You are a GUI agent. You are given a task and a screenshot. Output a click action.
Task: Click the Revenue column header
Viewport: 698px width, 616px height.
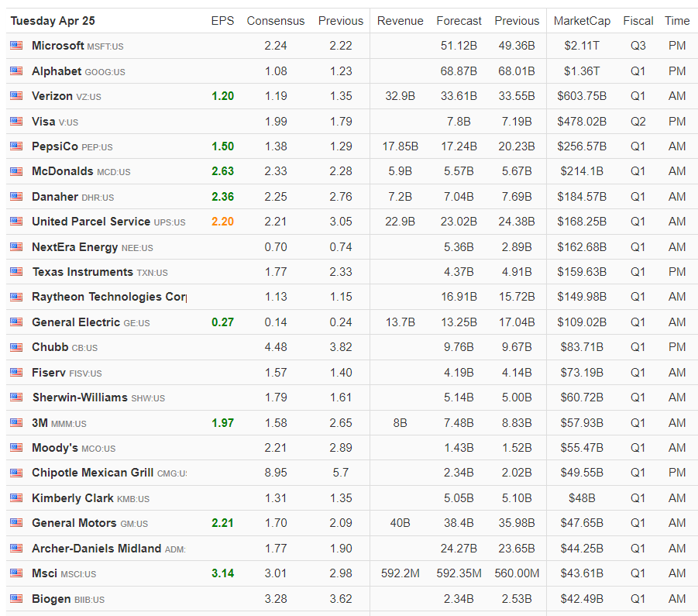click(x=401, y=21)
